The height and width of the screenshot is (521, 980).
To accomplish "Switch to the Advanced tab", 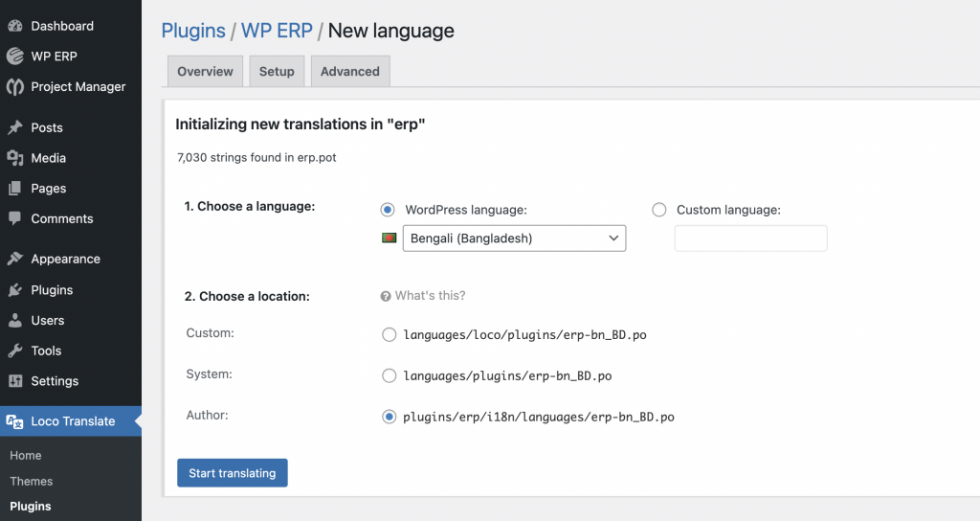I will click(x=350, y=71).
